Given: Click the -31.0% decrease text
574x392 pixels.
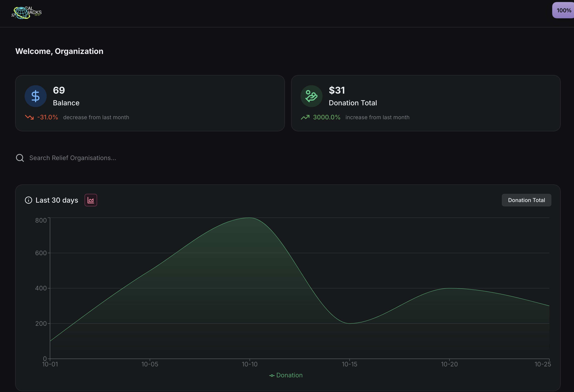Looking at the screenshot, I should point(47,117).
